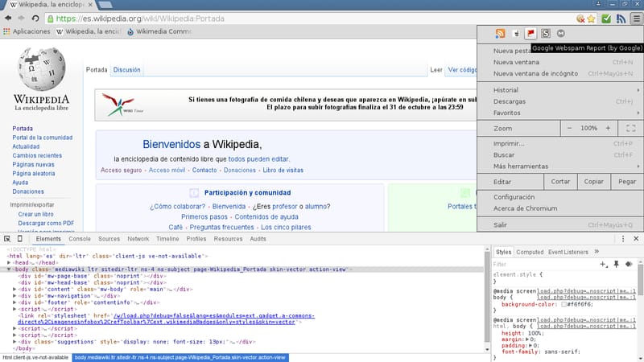Click the new style rule plus icon
This screenshot has height=362, width=644.
(603, 265)
